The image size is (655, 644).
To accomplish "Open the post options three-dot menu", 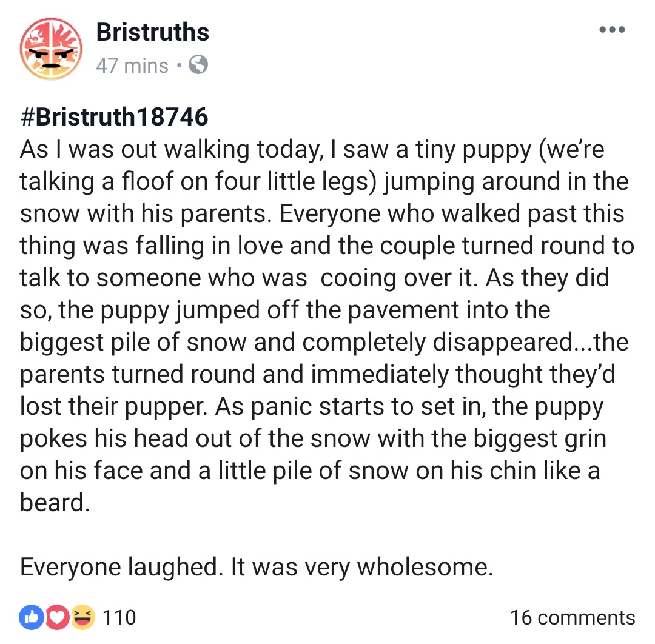I will 613,29.
